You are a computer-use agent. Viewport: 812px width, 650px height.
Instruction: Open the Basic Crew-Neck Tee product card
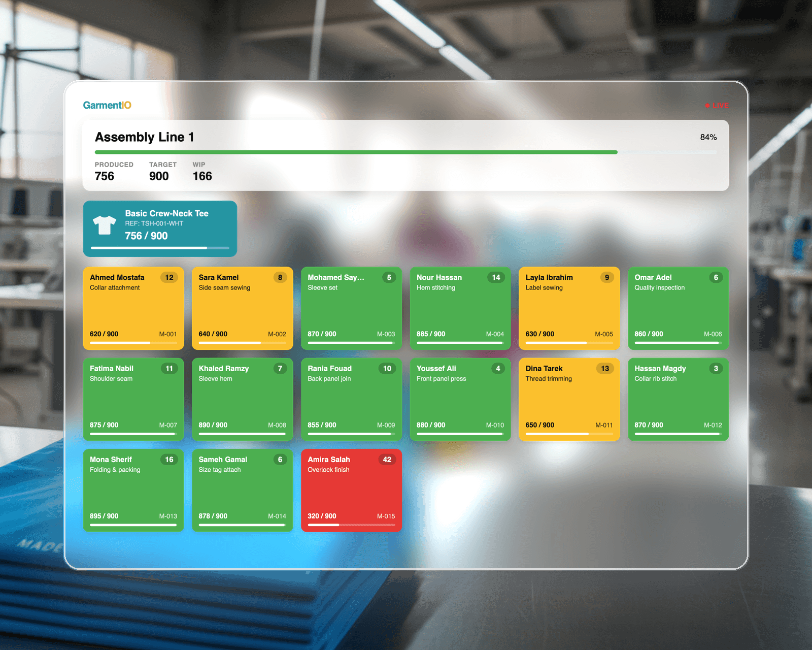coord(160,229)
